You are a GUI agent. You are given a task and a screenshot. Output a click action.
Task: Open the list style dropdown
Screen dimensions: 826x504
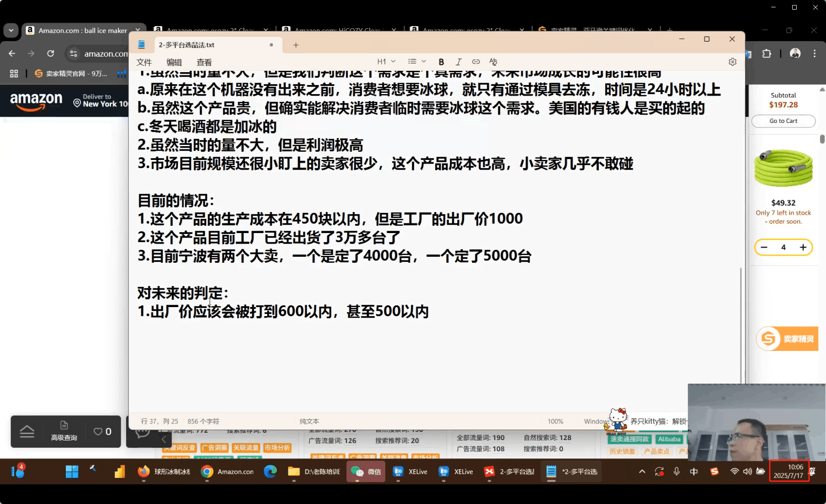(x=416, y=62)
